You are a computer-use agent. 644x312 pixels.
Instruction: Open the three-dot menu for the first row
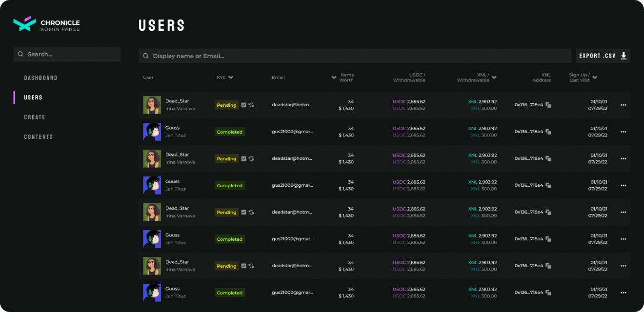coord(623,105)
